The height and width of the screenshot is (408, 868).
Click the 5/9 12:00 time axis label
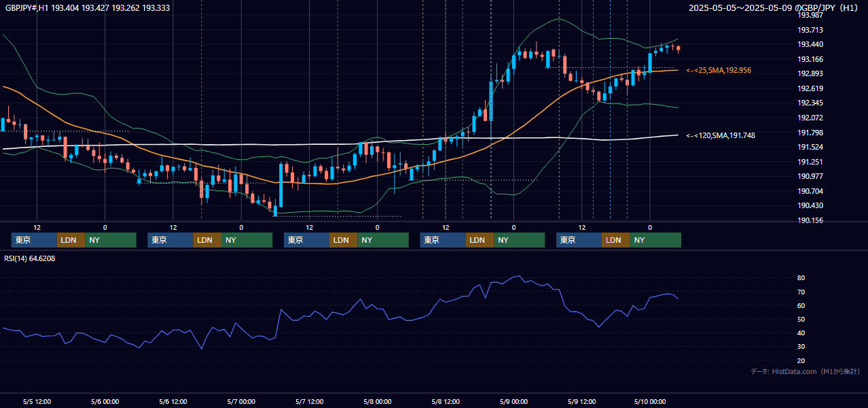(x=581, y=402)
